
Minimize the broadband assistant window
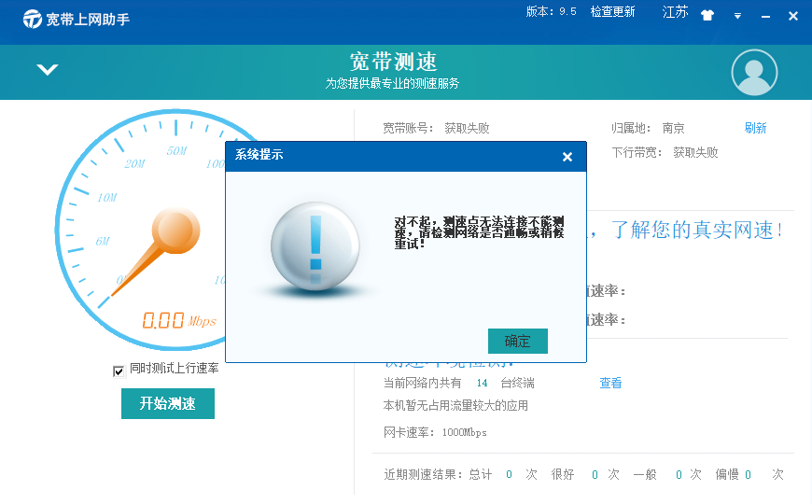[x=765, y=16]
